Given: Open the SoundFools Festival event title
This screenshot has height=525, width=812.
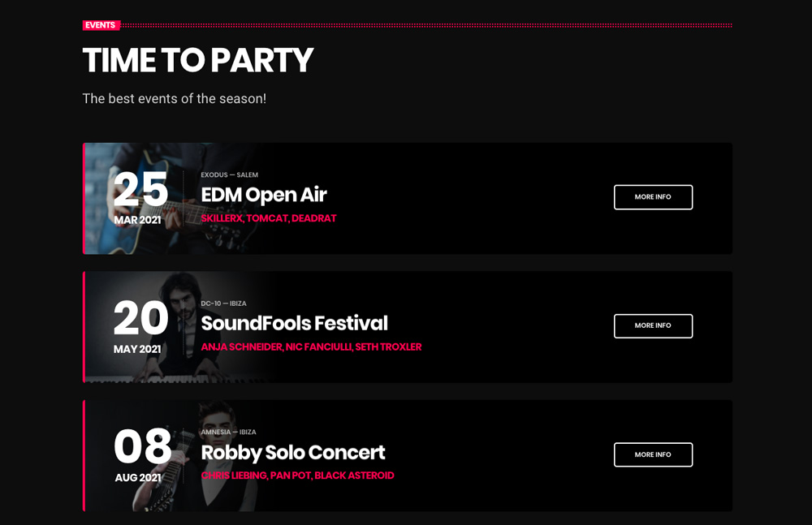Looking at the screenshot, I should 294,323.
